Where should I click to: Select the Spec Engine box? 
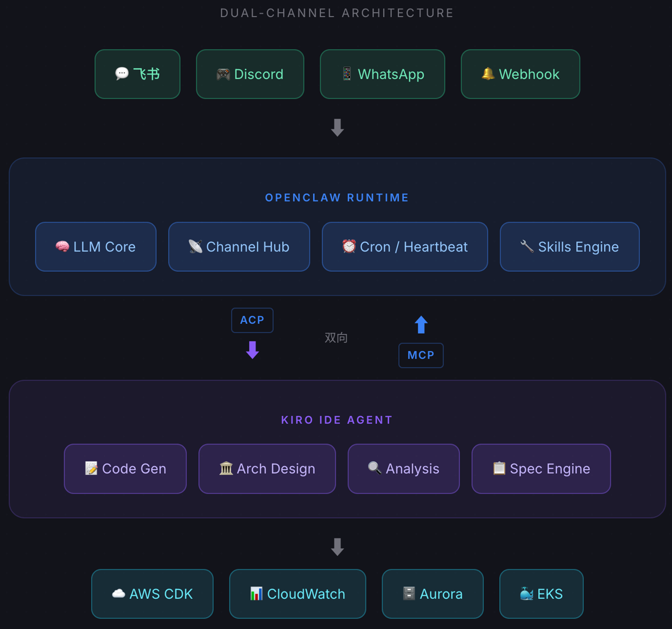click(x=541, y=469)
